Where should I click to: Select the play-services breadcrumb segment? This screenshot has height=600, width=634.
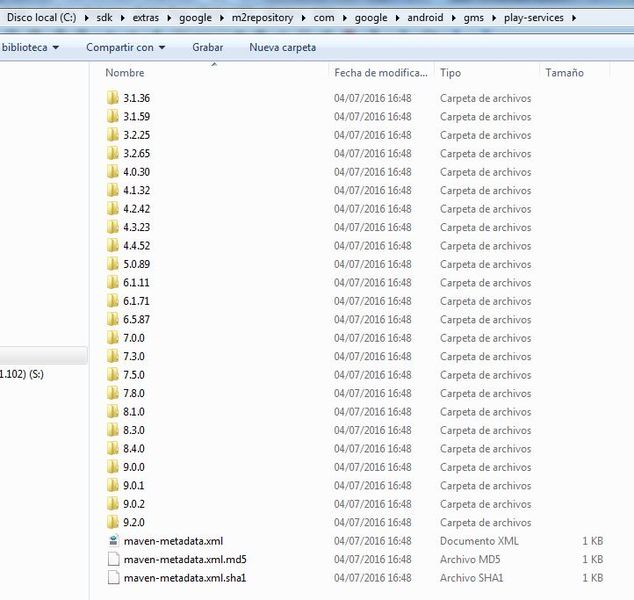(533, 18)
